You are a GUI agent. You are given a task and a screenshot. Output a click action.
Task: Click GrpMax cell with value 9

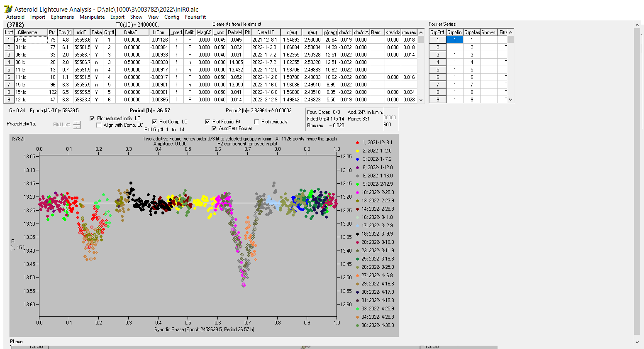pos(471,100)
